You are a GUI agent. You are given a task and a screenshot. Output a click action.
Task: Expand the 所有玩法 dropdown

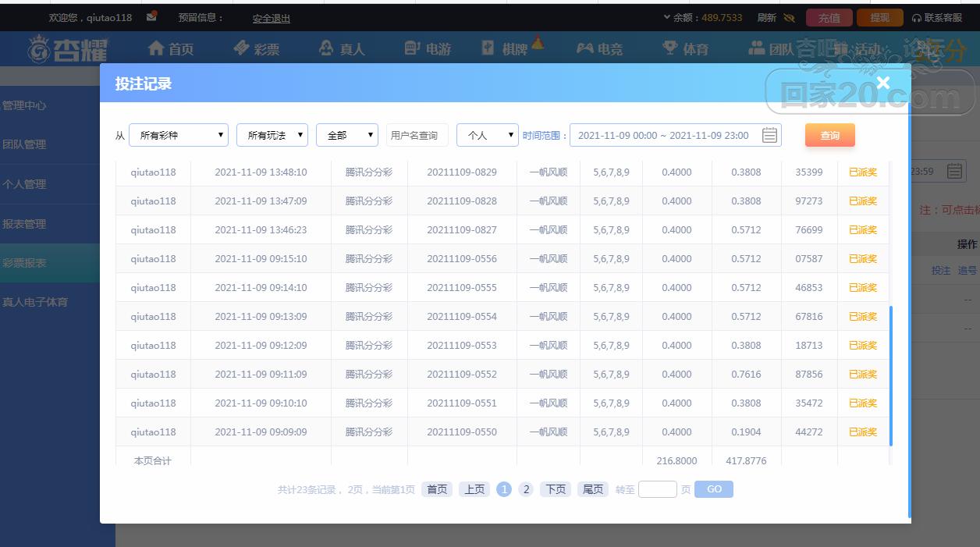(272, 135)
